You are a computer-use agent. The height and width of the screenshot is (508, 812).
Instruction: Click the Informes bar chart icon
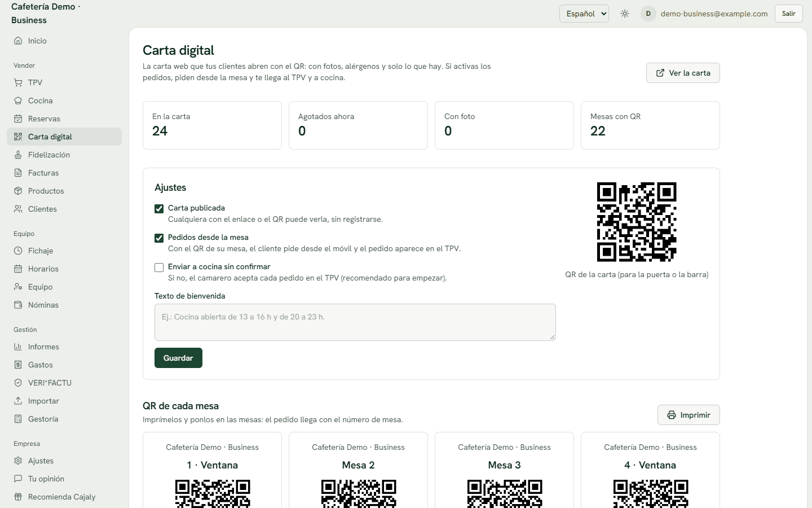tap(18, 347)
